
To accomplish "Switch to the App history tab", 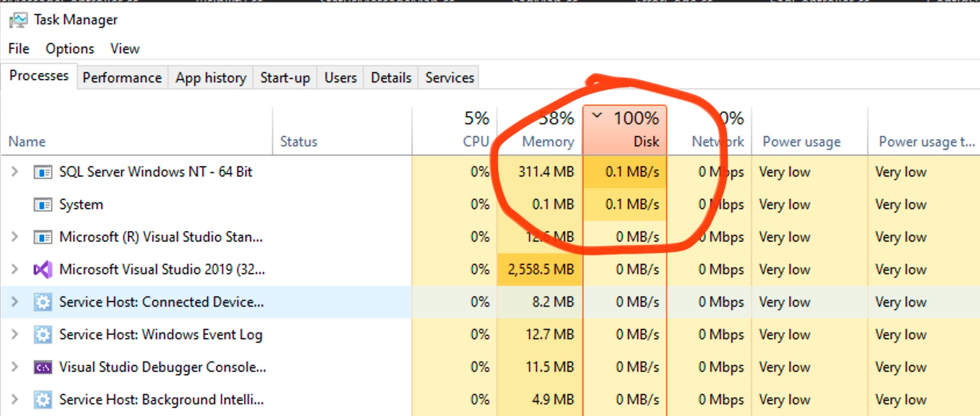I will point(211,77).
